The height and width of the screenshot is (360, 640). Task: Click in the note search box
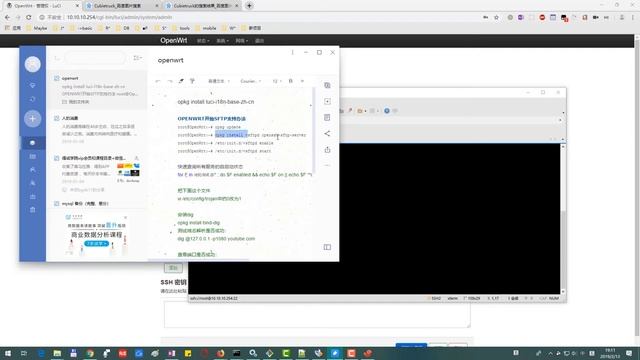click(x=95, y=58)
